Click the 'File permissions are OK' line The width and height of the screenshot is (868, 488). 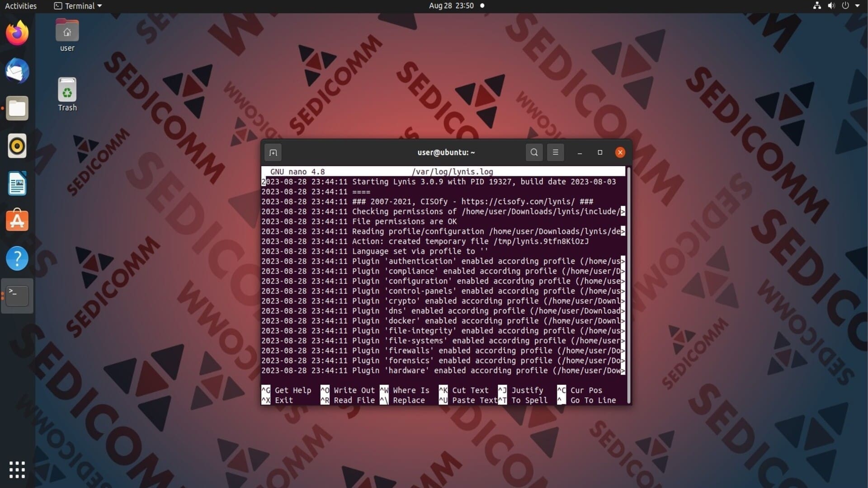359,221
